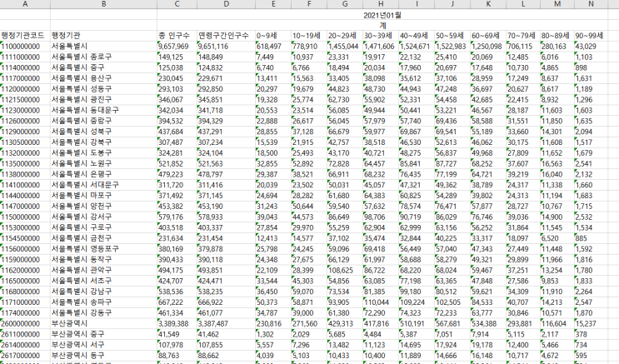Click the merged cell '2021년01월'
Image resolution: width=619 pixels, height=364 pixels.
click(x=382, y=15)
